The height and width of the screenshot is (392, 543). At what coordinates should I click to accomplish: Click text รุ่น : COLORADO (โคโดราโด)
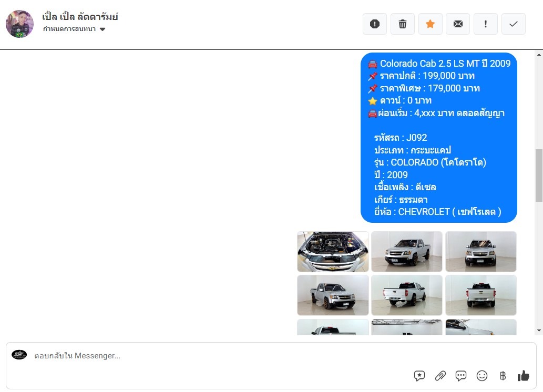tap(430, 162)
